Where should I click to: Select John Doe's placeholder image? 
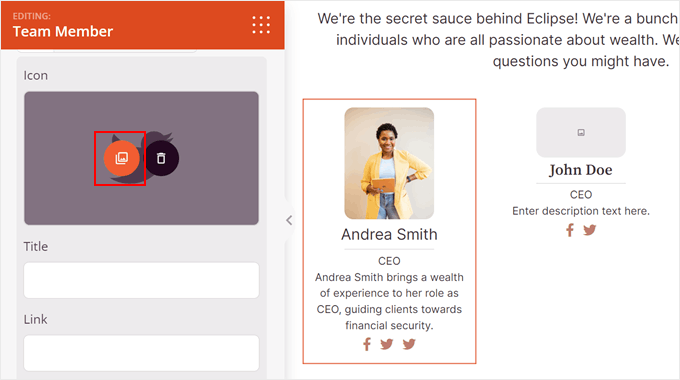581,132
